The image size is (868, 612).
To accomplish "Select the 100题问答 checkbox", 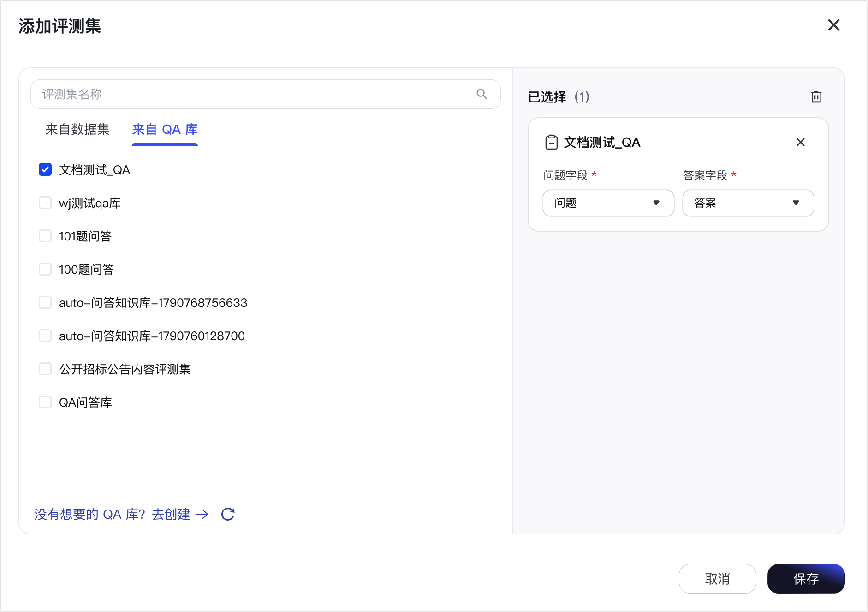I will point(45,270).
